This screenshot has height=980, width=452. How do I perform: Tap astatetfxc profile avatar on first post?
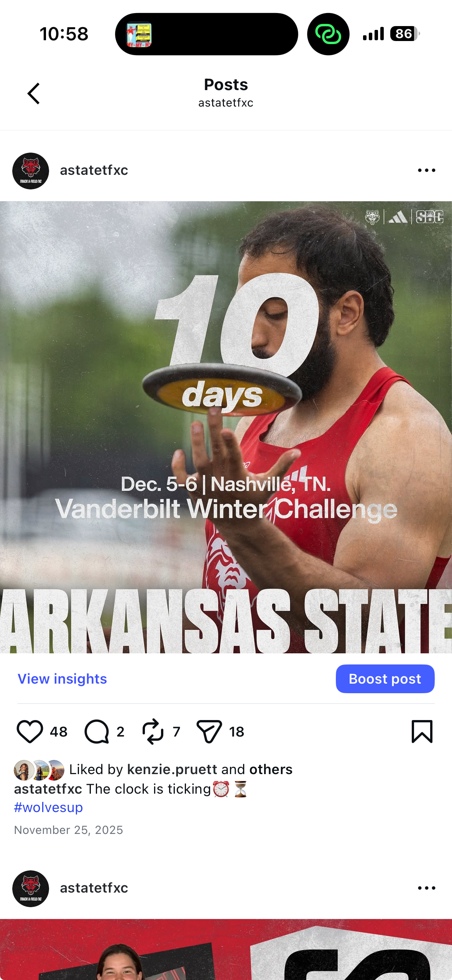coord(31,171)
